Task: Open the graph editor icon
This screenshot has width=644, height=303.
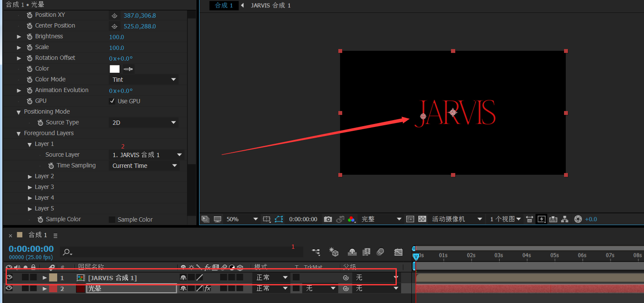Action: 399,252
